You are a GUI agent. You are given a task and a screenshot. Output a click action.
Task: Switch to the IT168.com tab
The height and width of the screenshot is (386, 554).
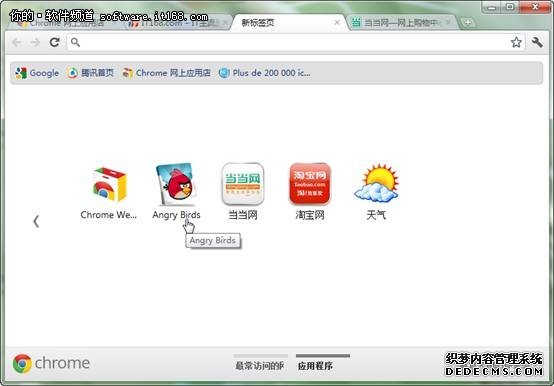point(177,23)
